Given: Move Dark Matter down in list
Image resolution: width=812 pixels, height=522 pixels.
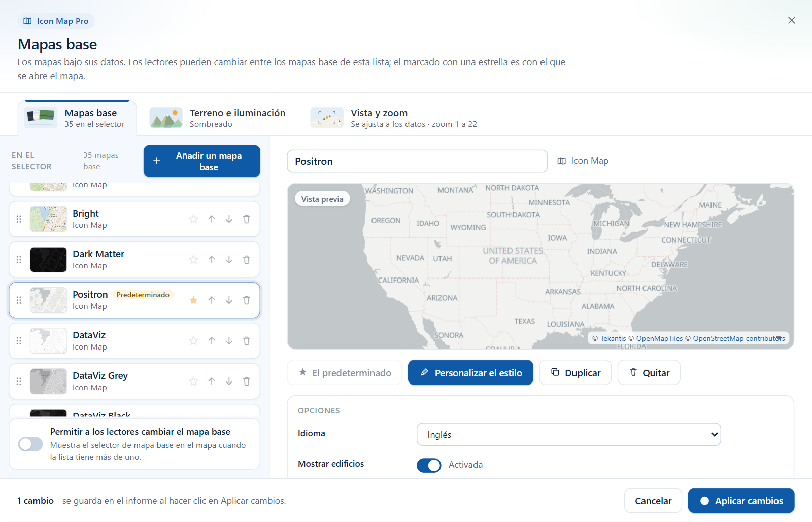Looking at the screenshot, I should coord(229,260).
